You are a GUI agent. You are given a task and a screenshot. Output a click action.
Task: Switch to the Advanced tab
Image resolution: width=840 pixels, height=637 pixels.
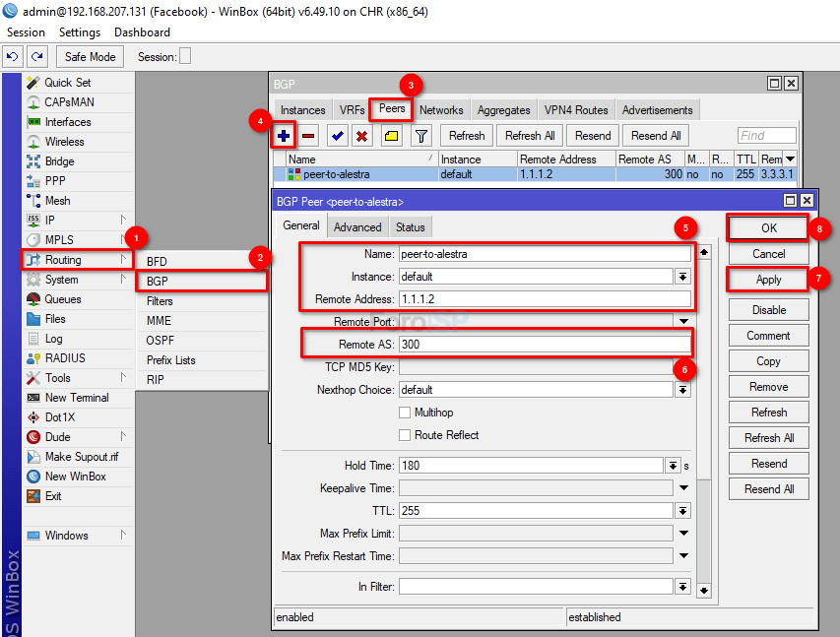pos(357,227)
